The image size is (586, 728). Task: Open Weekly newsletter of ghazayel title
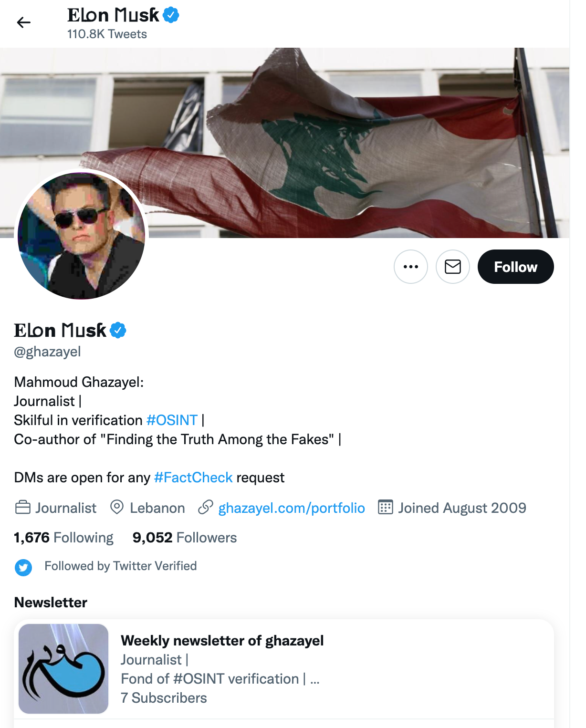[x=222, y=641]
